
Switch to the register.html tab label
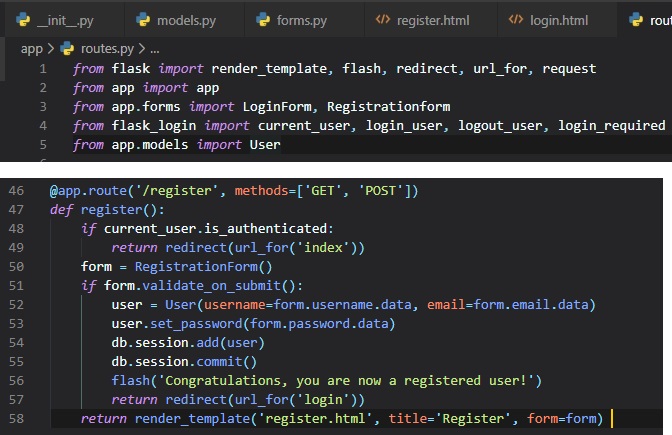click(436, 19)
